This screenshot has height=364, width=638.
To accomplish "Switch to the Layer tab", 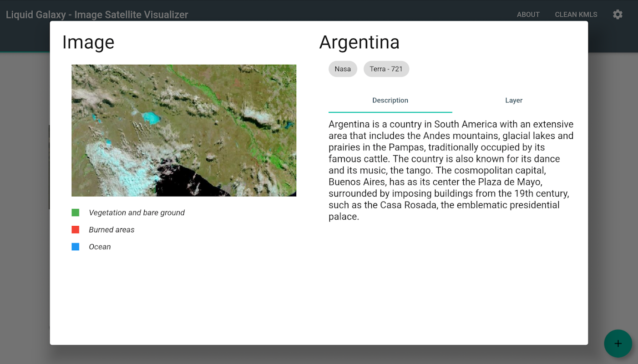I will [514, 101].
